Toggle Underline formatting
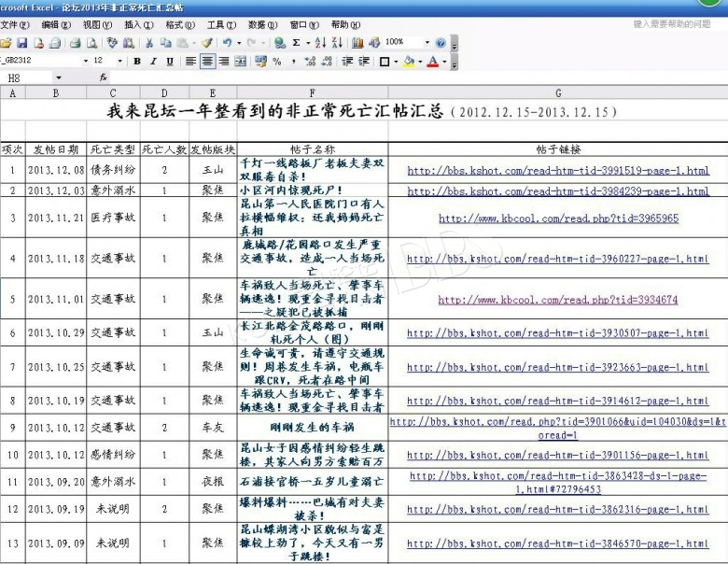This screenshot has width=728, height=564. [170, 62]
